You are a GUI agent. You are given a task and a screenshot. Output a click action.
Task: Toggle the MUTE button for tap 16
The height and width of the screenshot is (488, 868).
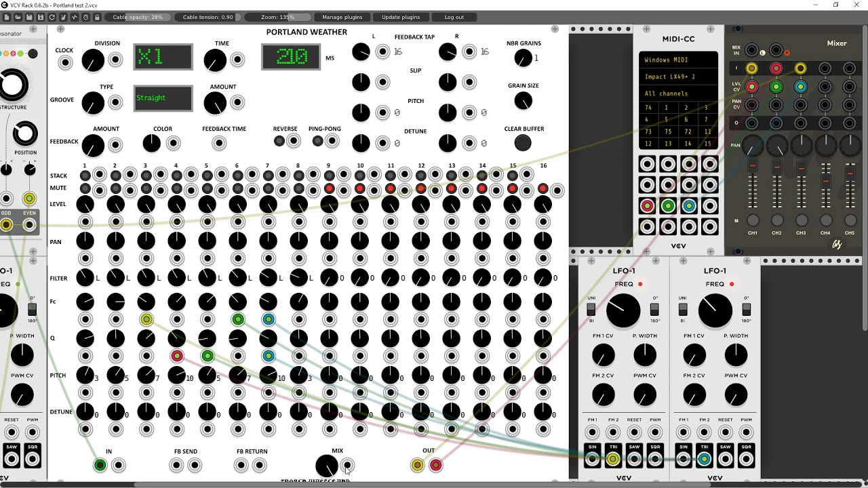(543, 188)
